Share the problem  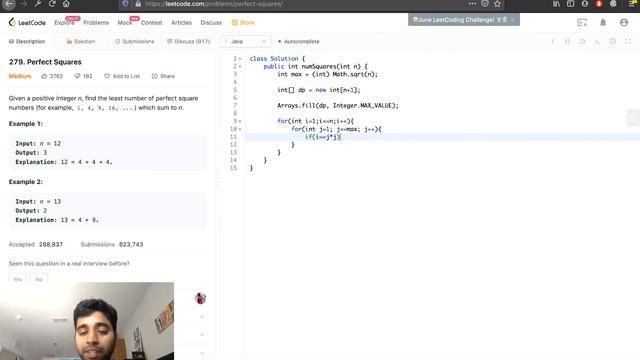click(x=163, y=76)
